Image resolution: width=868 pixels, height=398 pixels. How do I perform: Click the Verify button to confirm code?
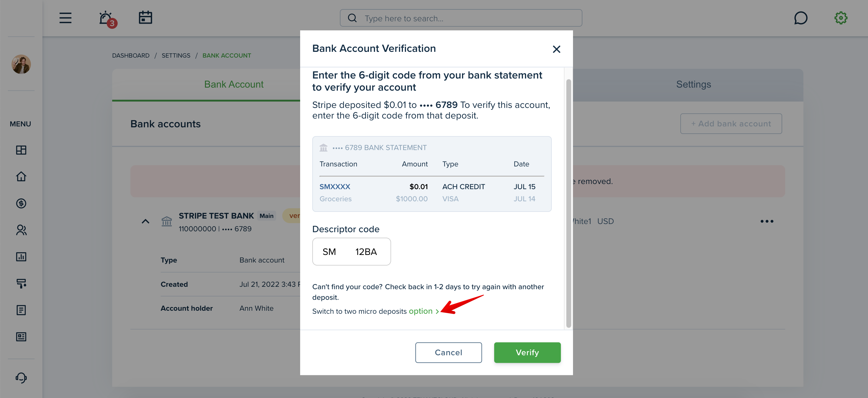(527, 353)
